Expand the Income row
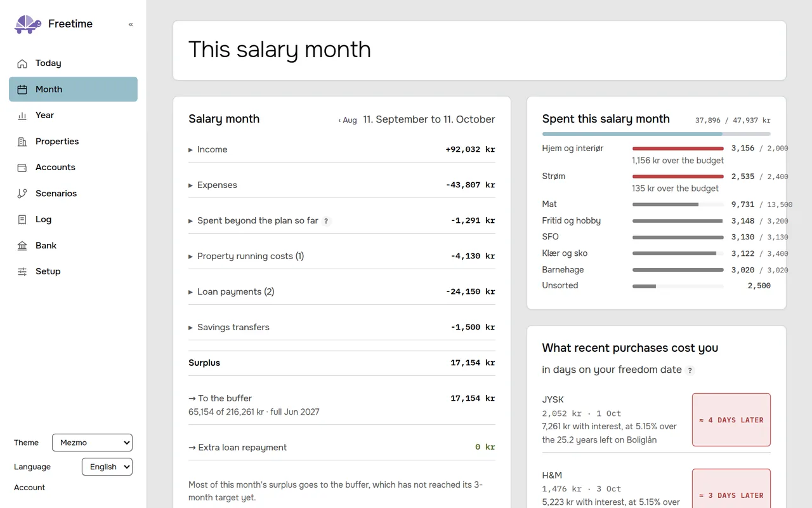The image size is (812, 508). click(342, 150)
